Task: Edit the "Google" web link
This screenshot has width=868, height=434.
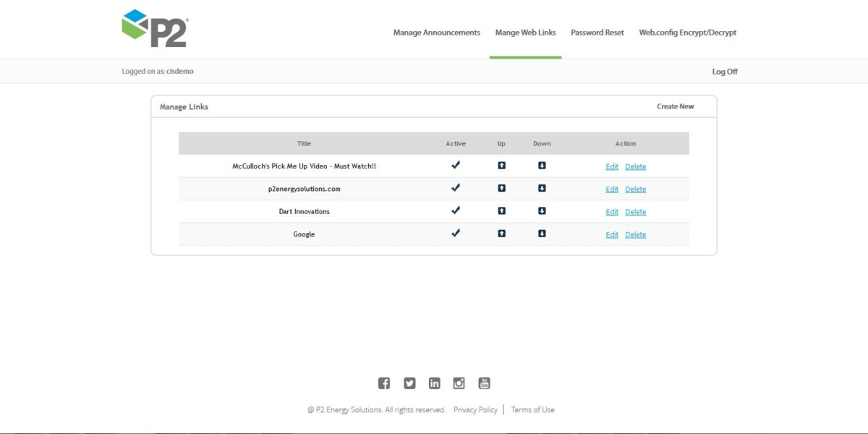Action: pyautogui.click(x=612, y=234)
